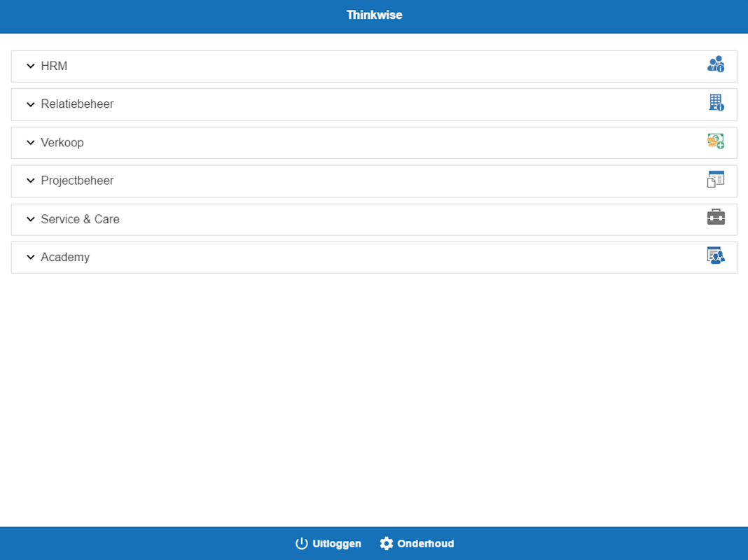
Task: Click the gear icon beside Onderhoud
Action: point(387,543)
